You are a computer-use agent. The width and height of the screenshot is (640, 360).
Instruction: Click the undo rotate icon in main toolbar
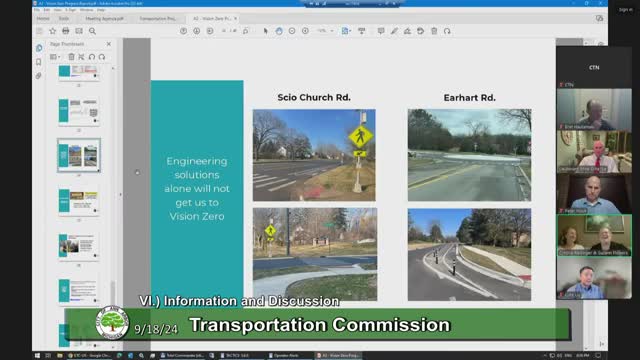[x=420, y=31]
